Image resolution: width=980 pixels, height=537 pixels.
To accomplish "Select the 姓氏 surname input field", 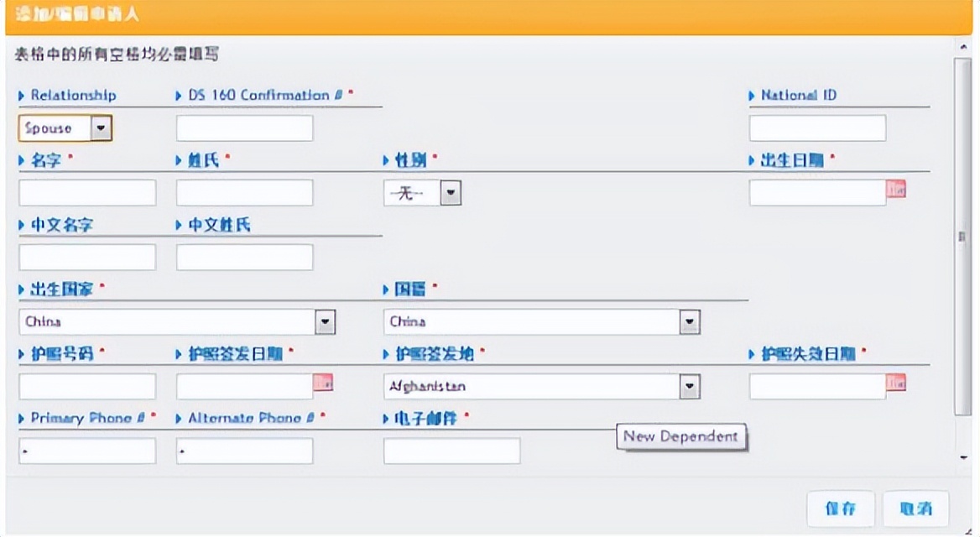I will tap(244, 193).
